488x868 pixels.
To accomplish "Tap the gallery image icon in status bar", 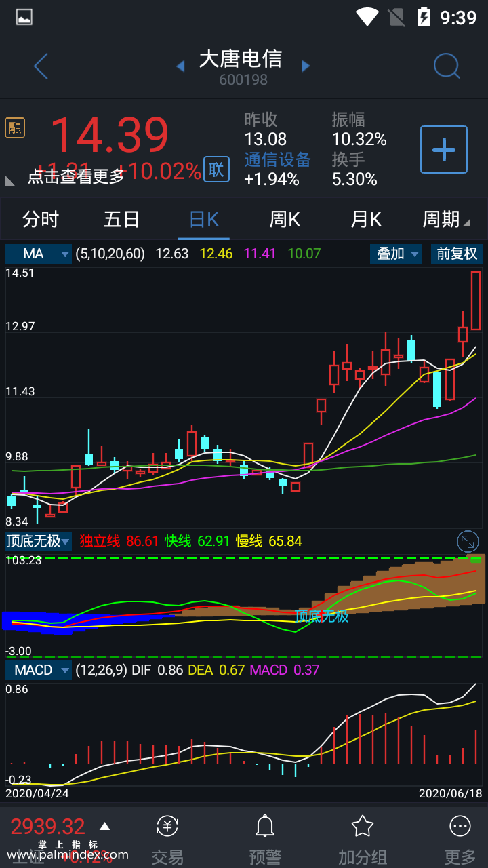I will [x=24, y=17].
